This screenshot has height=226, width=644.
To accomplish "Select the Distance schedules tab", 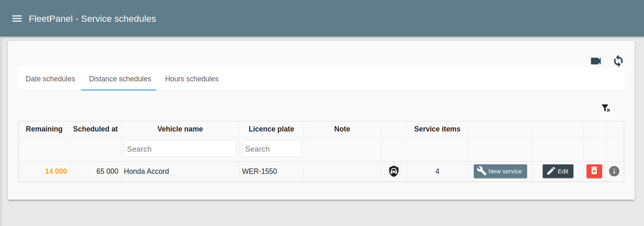I will click(x=120, y=79).
